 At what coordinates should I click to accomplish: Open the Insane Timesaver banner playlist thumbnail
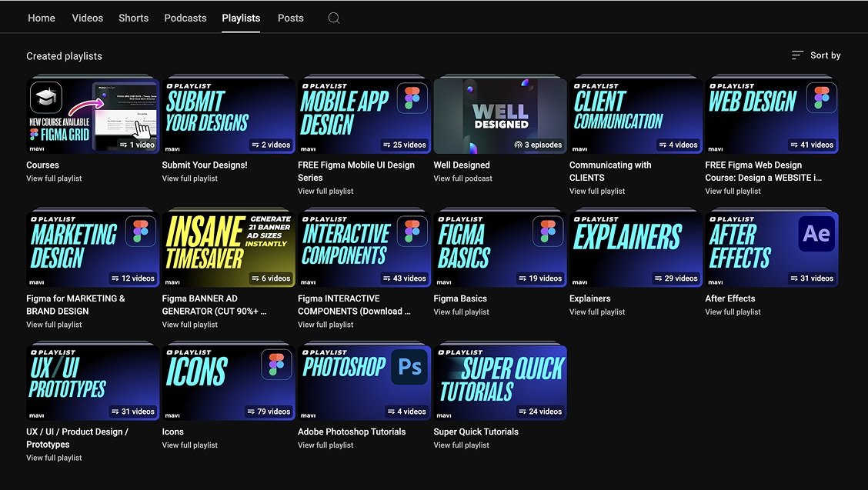point(228,248)
